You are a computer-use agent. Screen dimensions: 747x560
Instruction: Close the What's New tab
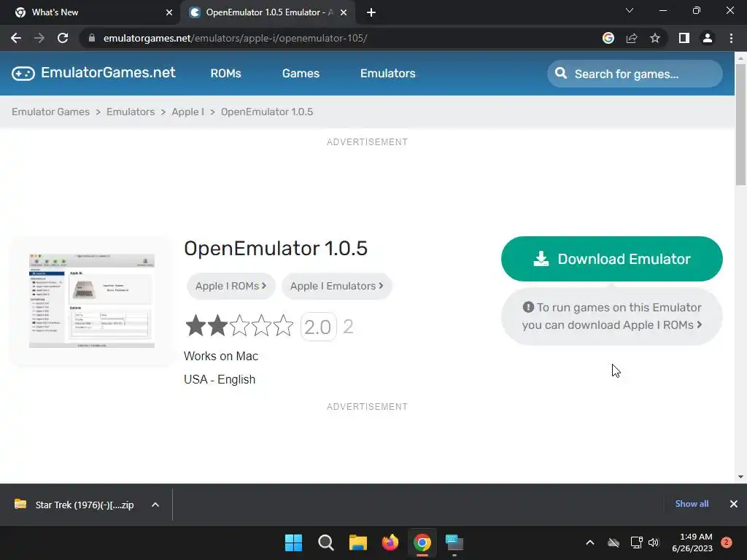(x=169, y=12)
